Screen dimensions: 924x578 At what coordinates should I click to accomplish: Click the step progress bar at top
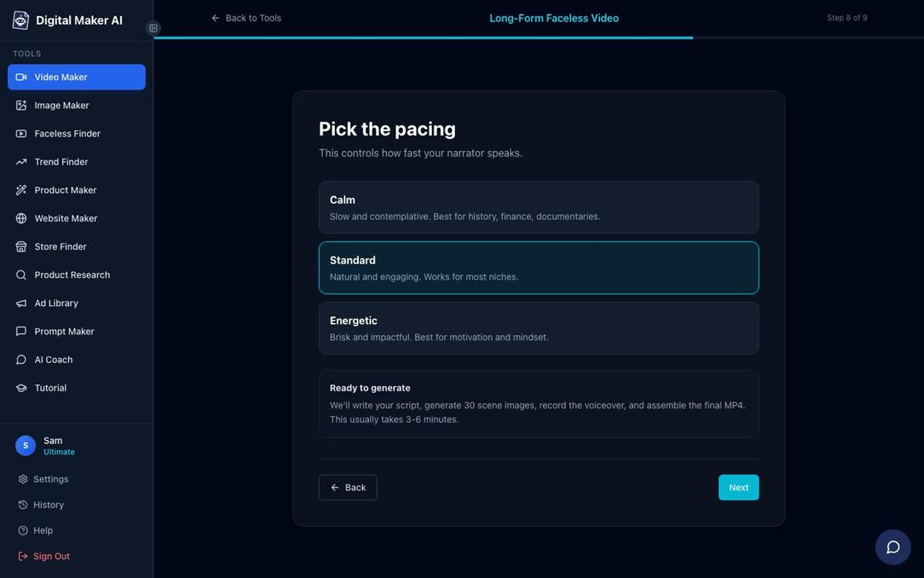click(x=539, y=37)
